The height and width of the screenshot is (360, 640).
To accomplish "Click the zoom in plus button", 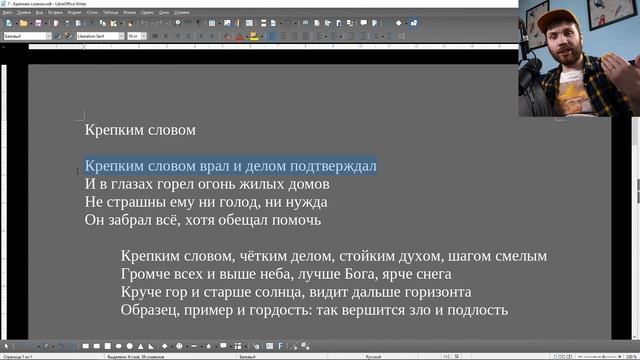I will point(620,357).
